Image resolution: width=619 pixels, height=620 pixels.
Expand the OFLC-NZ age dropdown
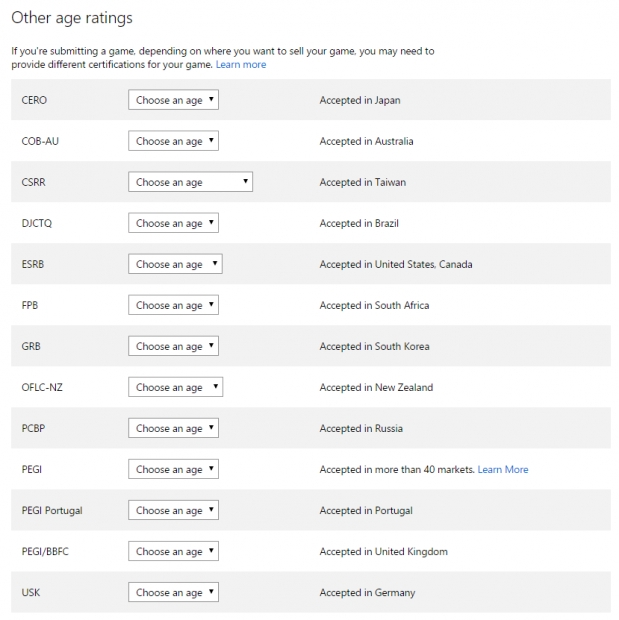pyautogui.click(x=176, y=387)
